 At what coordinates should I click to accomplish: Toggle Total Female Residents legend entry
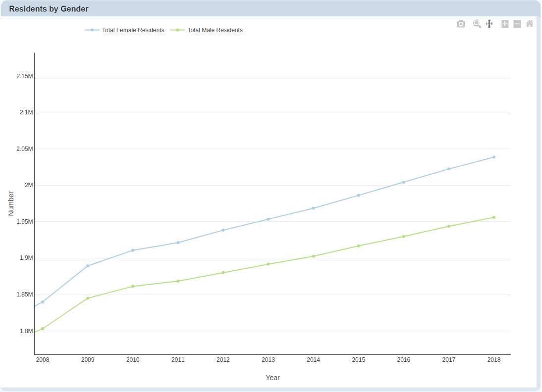133,30
